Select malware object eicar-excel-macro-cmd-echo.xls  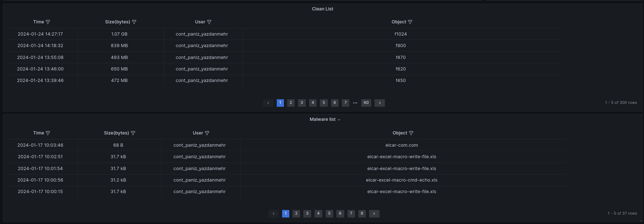coord(402,180)
